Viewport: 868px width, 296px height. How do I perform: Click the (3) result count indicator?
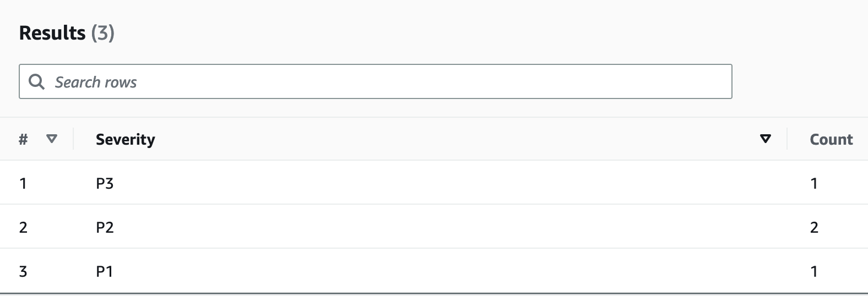[x=102, y=33]
